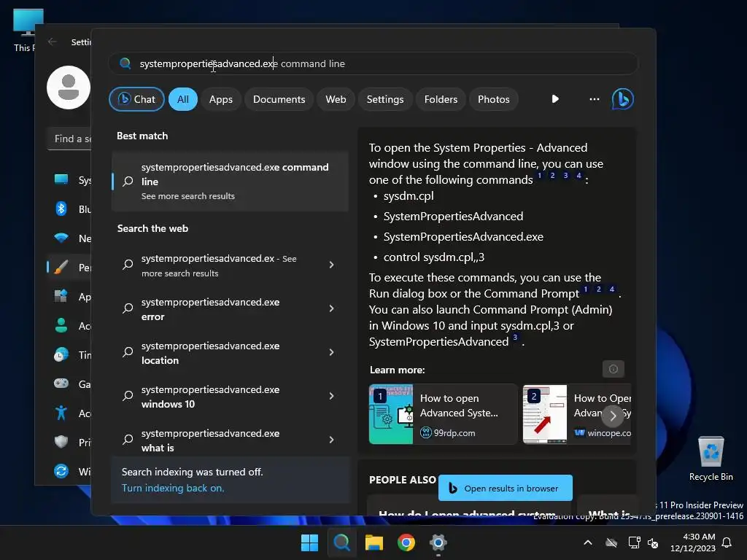Expand 'systempropertiesadvanced.exe error' suggestion chevron
Image resolution: width=747 pixels, height=560 pixels.
pos(332,308)
